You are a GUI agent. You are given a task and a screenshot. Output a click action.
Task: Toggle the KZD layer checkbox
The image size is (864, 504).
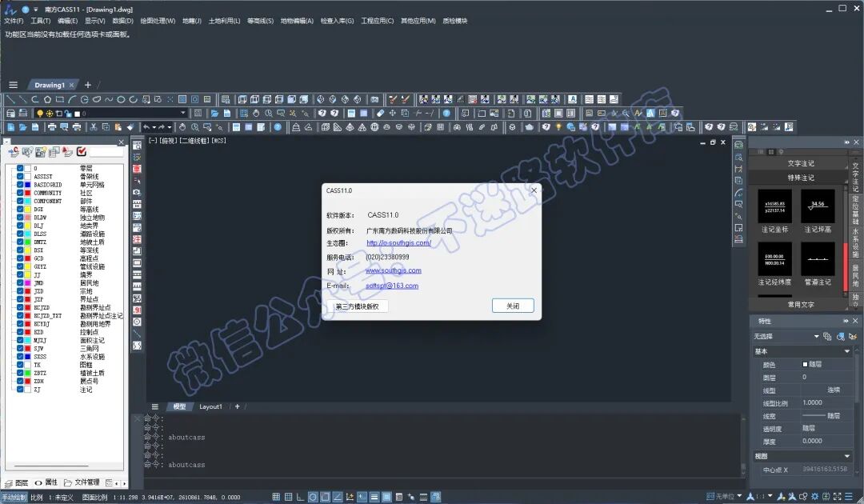point(20,332)
